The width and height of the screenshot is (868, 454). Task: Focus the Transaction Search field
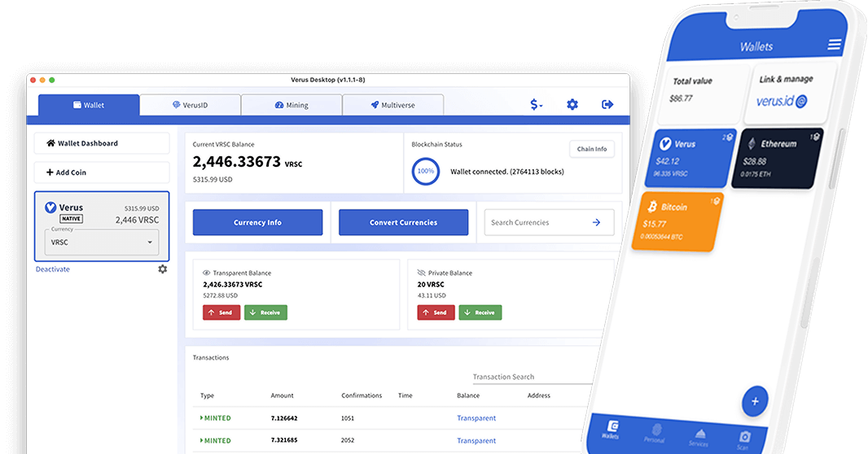(x=532, y=377)
